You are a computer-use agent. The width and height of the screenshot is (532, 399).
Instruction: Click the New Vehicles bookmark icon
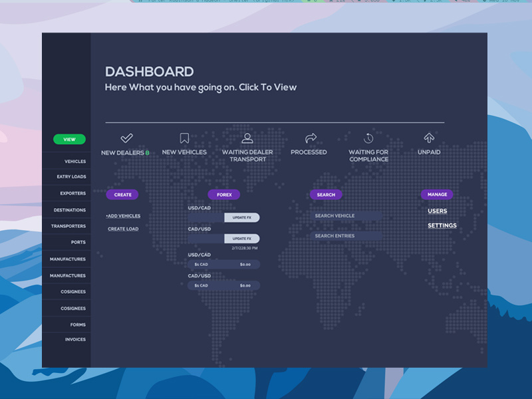point(184,138)
